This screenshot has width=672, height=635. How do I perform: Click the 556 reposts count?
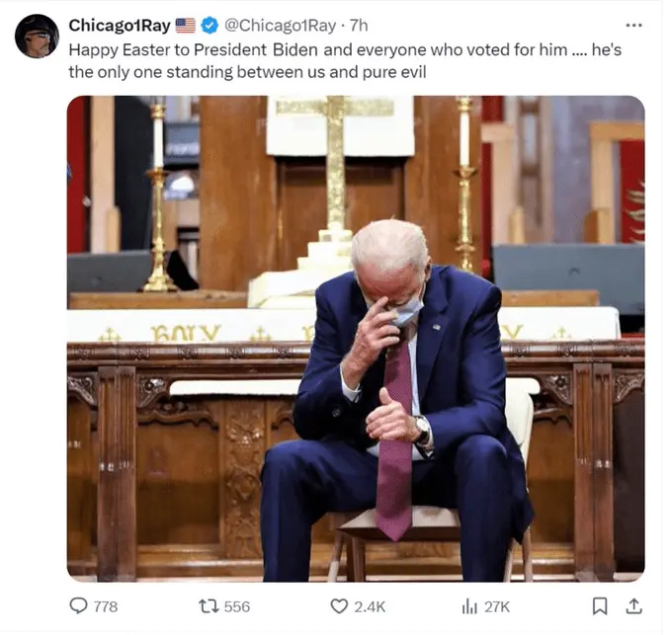coord(237,606)
